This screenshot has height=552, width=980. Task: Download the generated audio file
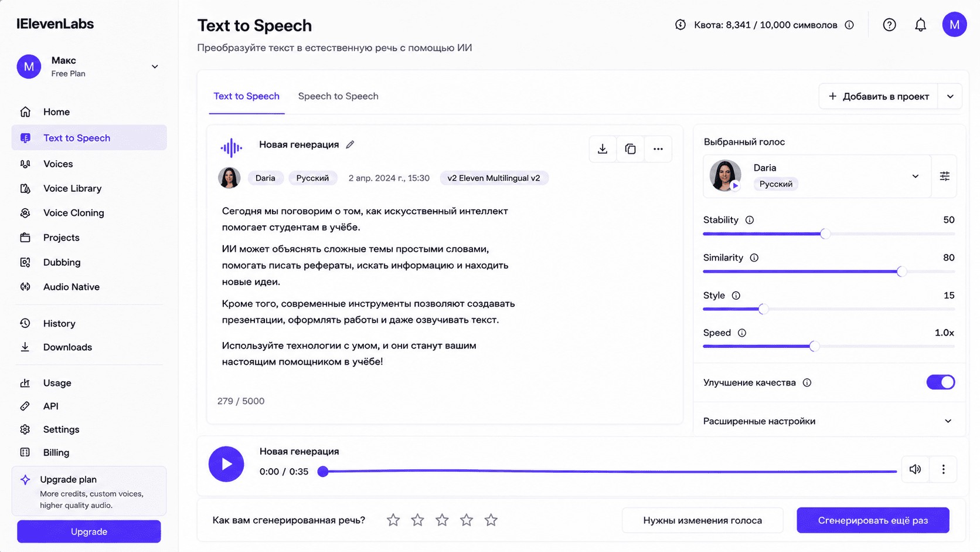coord(603,149)
